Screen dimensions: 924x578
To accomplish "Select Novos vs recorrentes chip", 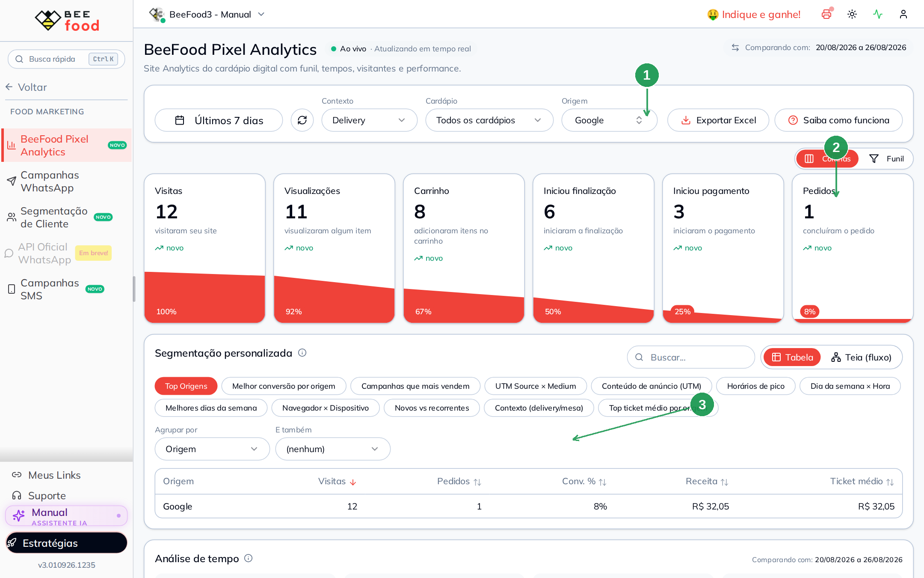I will pos(432,408).
